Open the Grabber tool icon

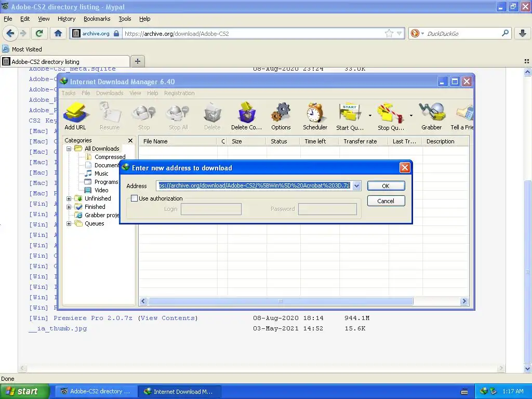[432, 116]
